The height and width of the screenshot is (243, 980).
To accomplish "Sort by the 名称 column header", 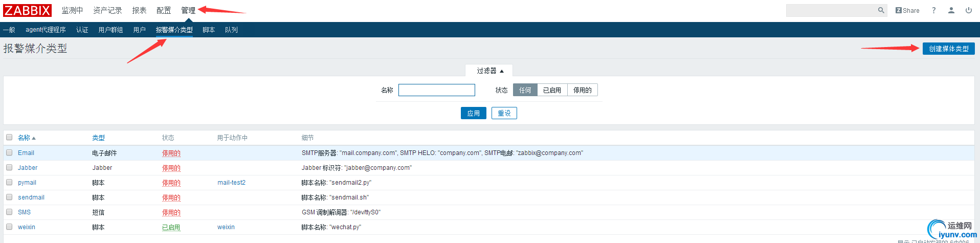I will point(27,138).
